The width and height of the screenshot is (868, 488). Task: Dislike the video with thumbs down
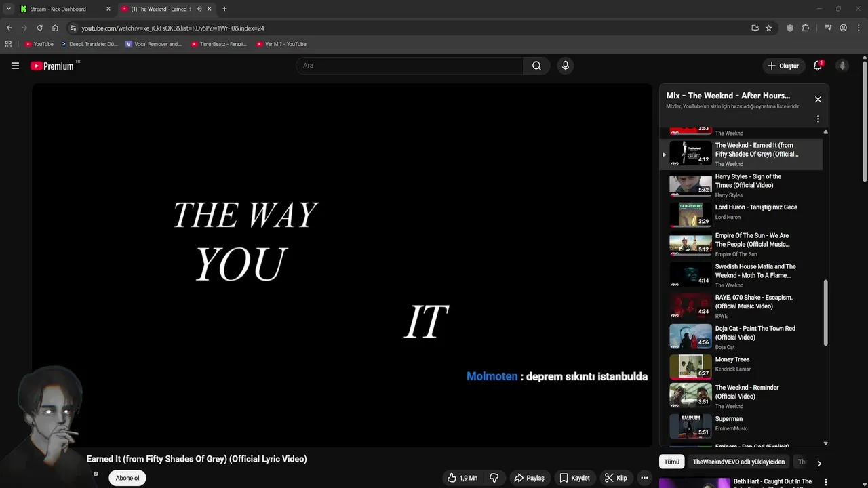tap(494, 478)
